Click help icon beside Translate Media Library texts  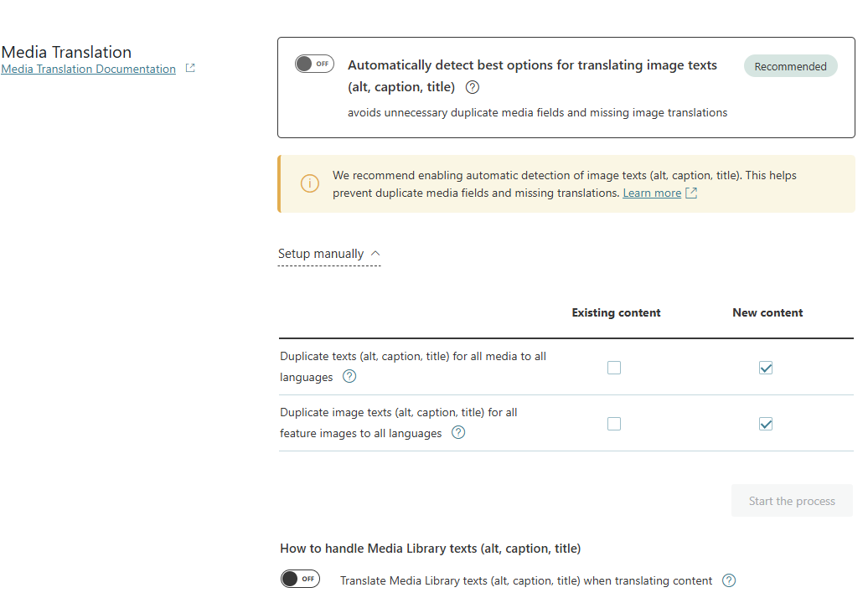click(729, 580)
